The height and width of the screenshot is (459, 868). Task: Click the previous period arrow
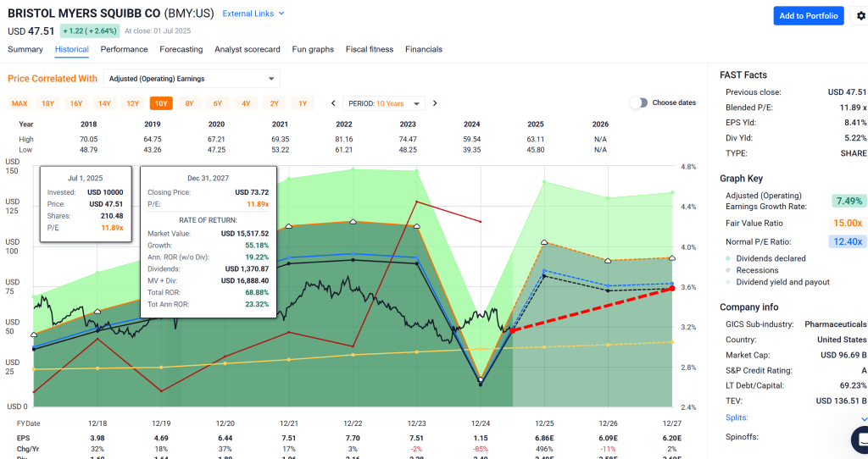click(x=334, y=103)
